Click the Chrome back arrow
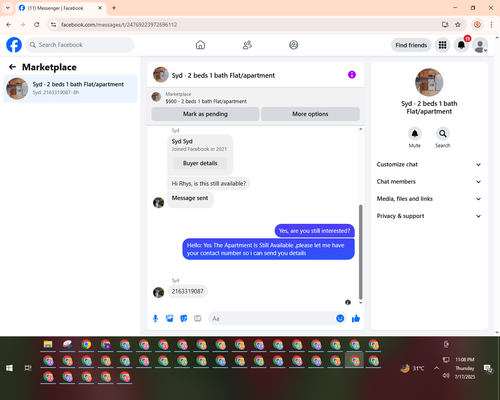This screenshot has width=500, height=400. pyautogui.click(x=9, y=24)
